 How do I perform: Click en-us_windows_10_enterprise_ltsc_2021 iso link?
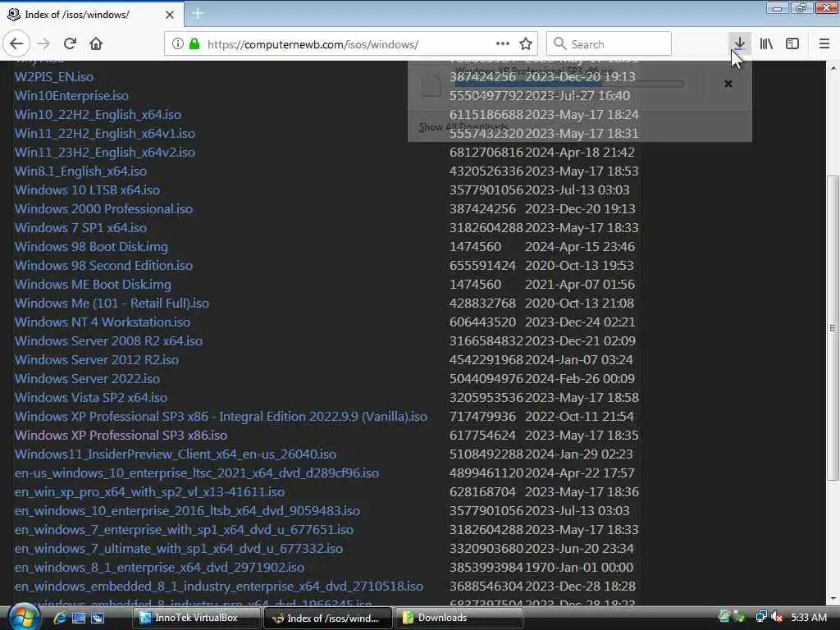click(197, 472)
